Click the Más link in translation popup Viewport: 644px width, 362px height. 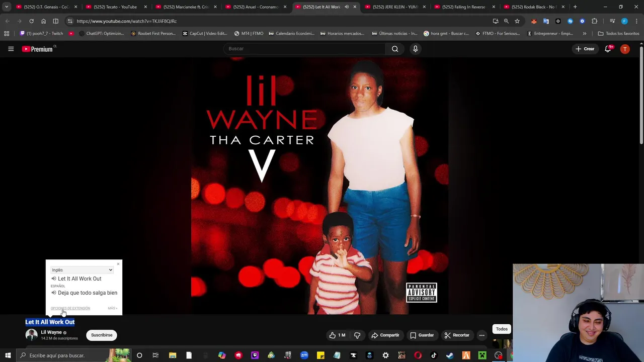[x=112, y=308]
